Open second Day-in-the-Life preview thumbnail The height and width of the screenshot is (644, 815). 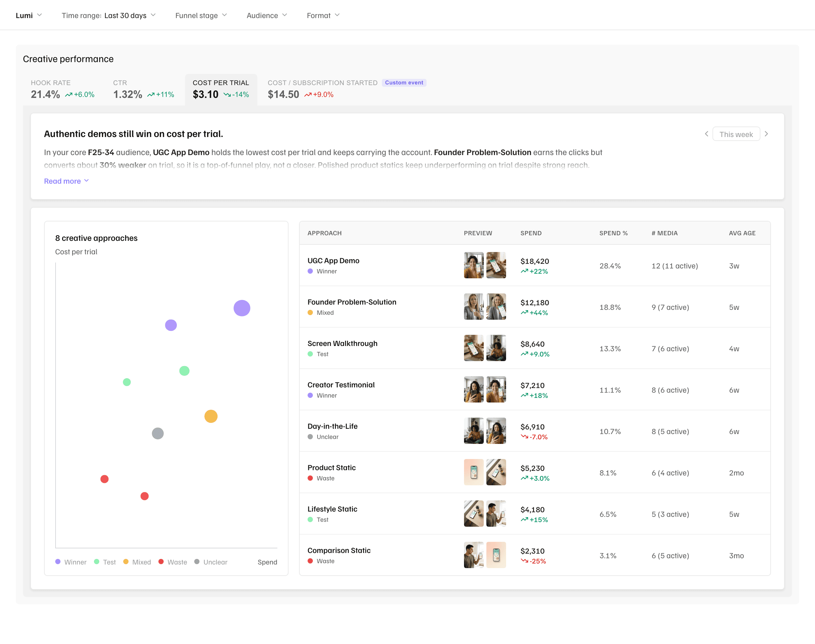pos(496,431)
